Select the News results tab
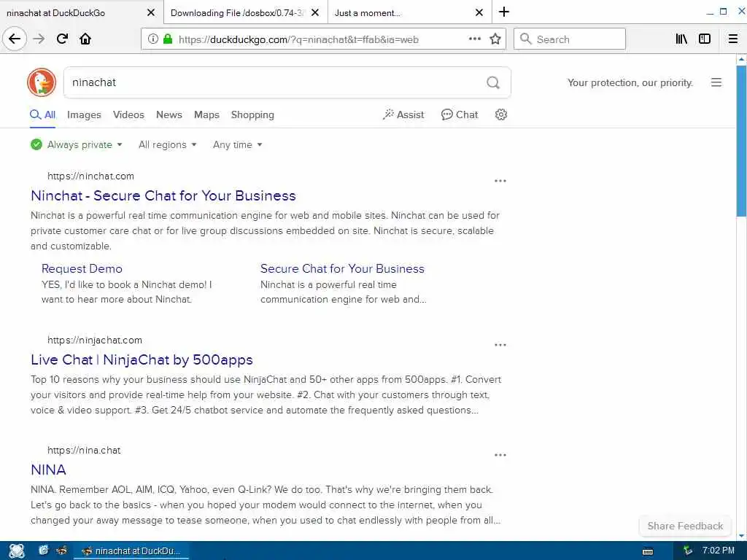The width and height of the screenshot is (747, 560). point(169,114)
